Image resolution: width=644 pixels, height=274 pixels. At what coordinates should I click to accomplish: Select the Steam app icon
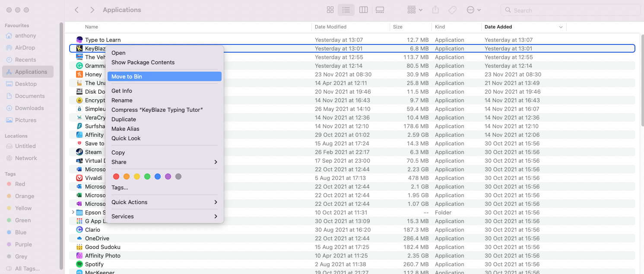point(79,152)
